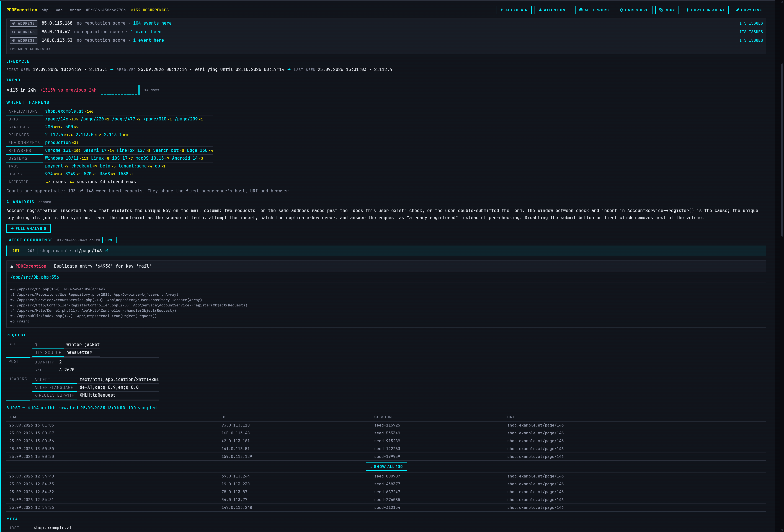784x532 pixels.
Task: Click Address badge for 96.0.113.67
Action: tap(24, 32)
